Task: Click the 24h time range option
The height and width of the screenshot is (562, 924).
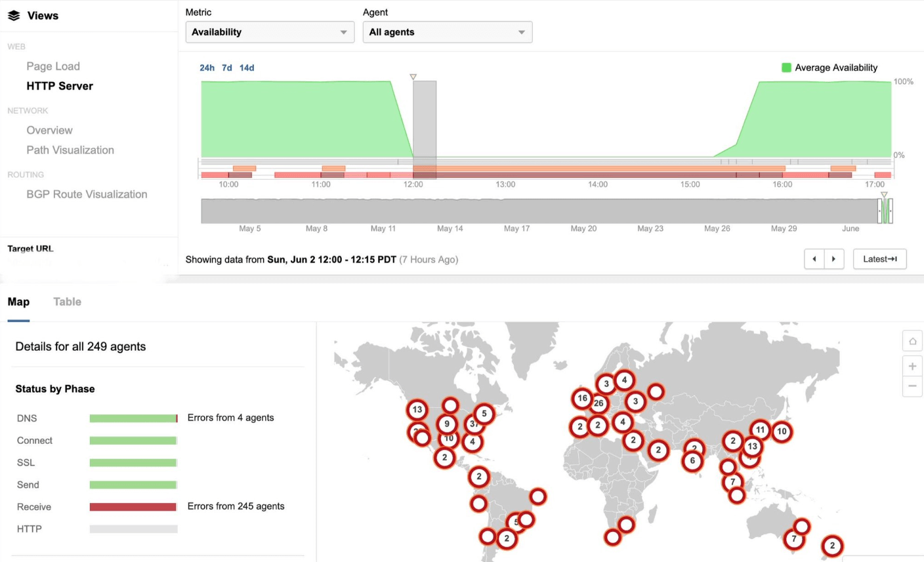Action: tap(207, 68)
